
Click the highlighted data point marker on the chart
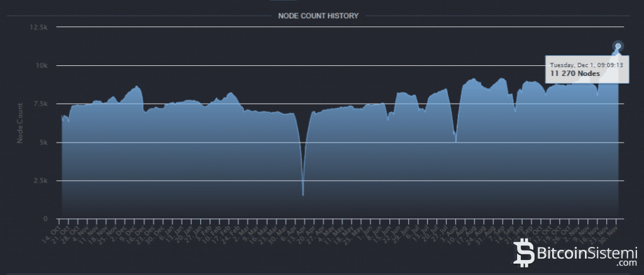pos(618,46)
